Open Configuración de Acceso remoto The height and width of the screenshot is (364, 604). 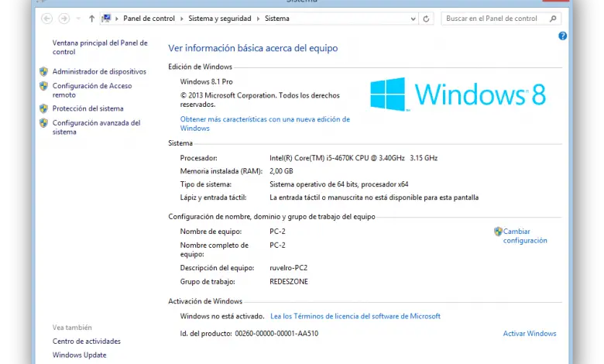(x=92, y=90)
